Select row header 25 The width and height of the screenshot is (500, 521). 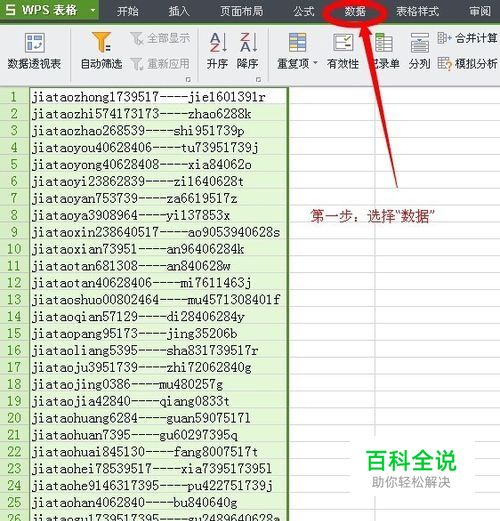click(x=14, y=502)
